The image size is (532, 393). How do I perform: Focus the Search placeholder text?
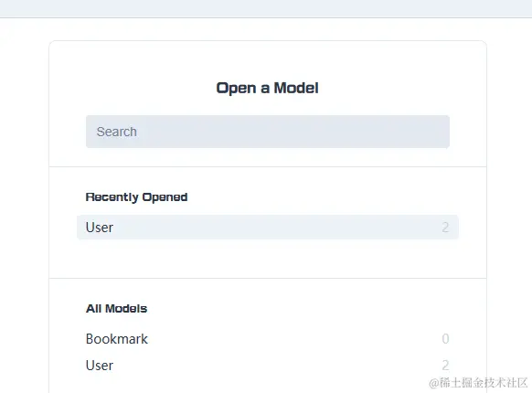pyautogui.click(x=117, y=132)
